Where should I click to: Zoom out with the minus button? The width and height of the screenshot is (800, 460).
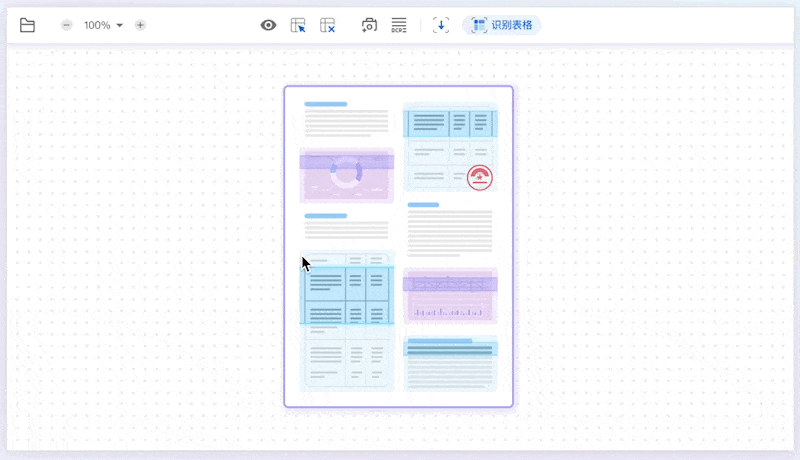pyautogui.click(x=66, y=25)
